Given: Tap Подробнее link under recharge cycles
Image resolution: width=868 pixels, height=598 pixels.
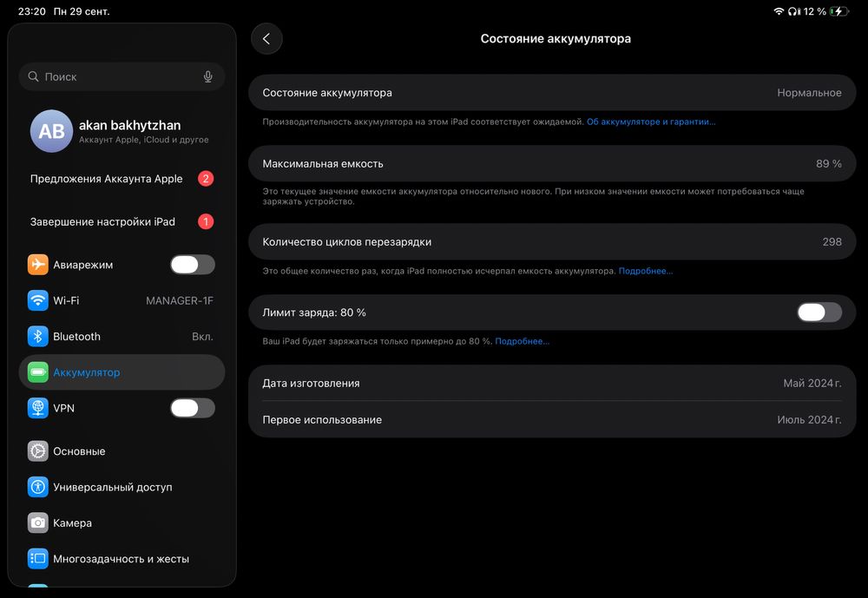Looking at the screenshot, I should pyautogui.click(x=645, y=272).
